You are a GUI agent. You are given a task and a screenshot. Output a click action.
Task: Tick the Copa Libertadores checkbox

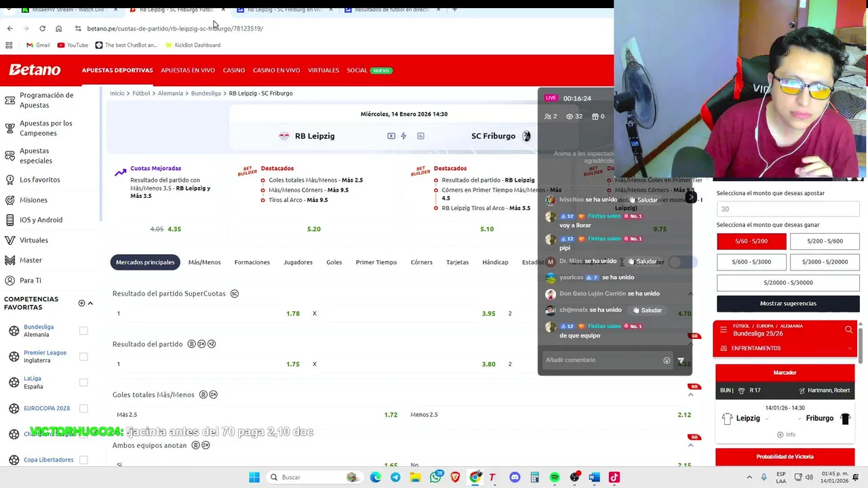(x=83, y=460)
